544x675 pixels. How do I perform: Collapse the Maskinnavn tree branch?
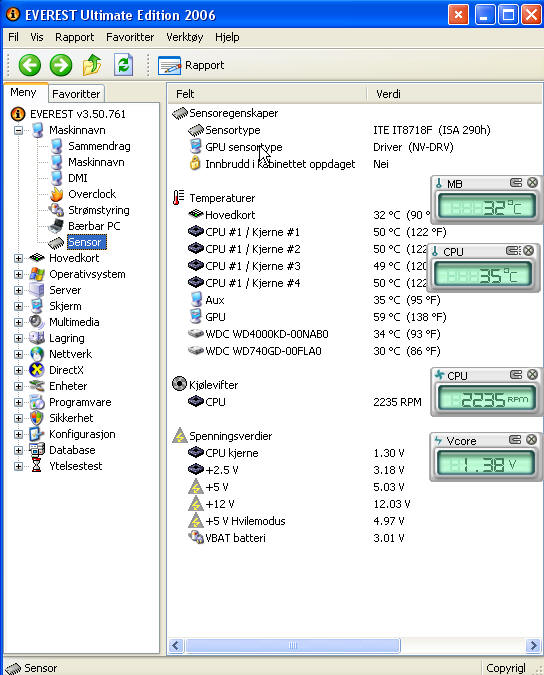coord(19,130)
